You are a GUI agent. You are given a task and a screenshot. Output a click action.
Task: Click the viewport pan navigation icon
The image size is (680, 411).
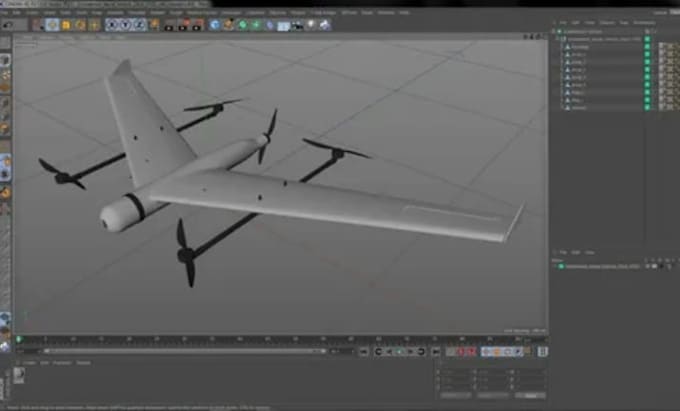[x=526, y=36]
